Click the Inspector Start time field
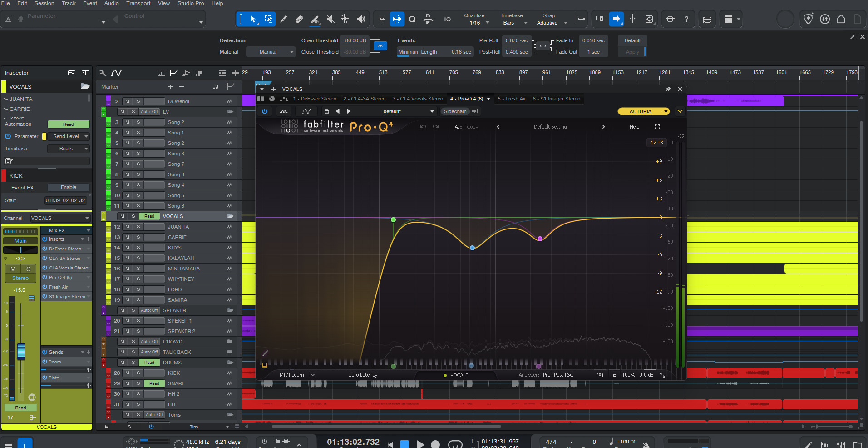Viewport: 868px width, 448px height. pyautogui.click(x=65, y=200)
